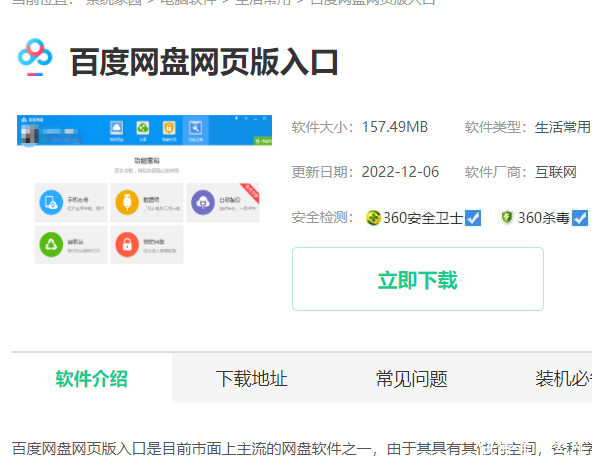Click the 生活常用 breadcrumb link at the top
Image resolution: width=592 pixels, height=461 pixels.
263,2
